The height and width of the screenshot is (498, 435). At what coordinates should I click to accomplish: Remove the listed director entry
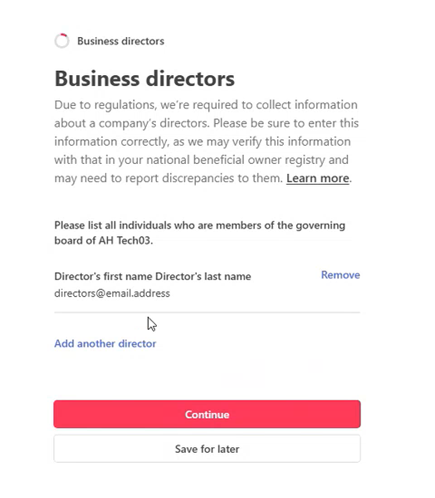pyautogui.click(x=340, y=275)
